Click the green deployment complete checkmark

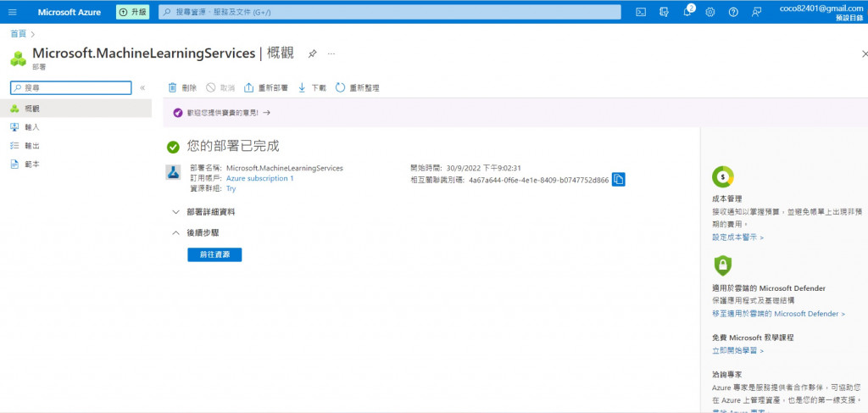(173, 147)
